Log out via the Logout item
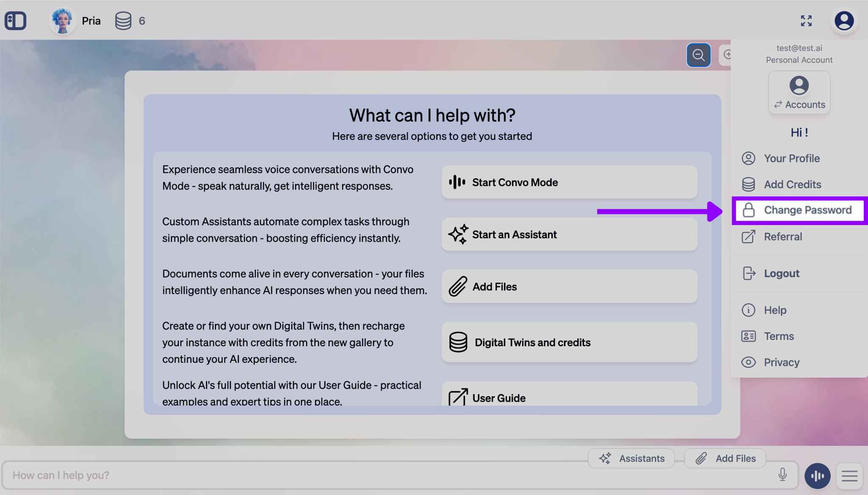Image resolution: width=868 pixels, height=495 pixels. tap(781, 273)
